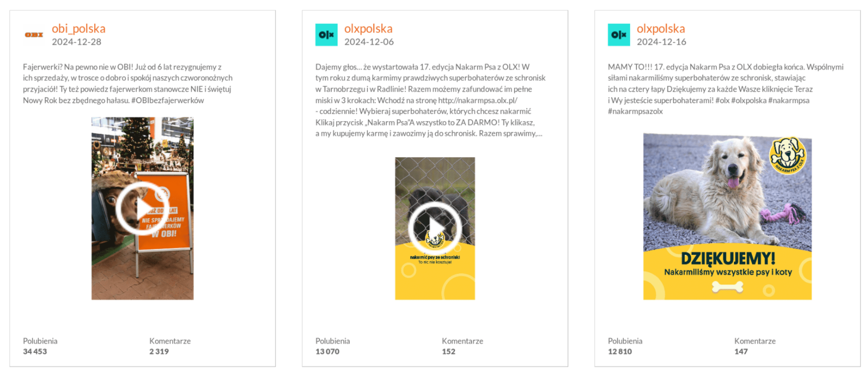This screenshot has width=868, height=379.
Task: Open the 152 comments count
Action: tap(449, 352)
